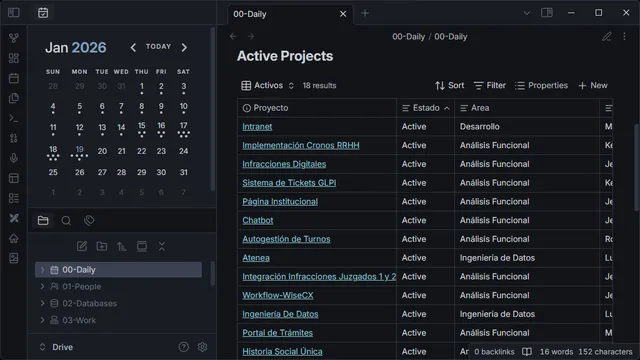Click the 00-Daily breadcrumb parent folder
Viewport: 640px width, 360px height.
[409, 37]
